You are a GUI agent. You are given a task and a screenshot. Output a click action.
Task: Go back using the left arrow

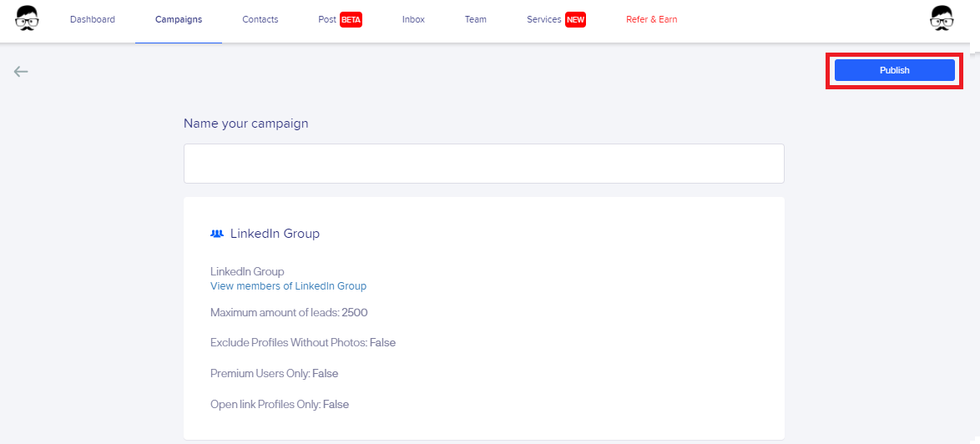coord(21,72)
